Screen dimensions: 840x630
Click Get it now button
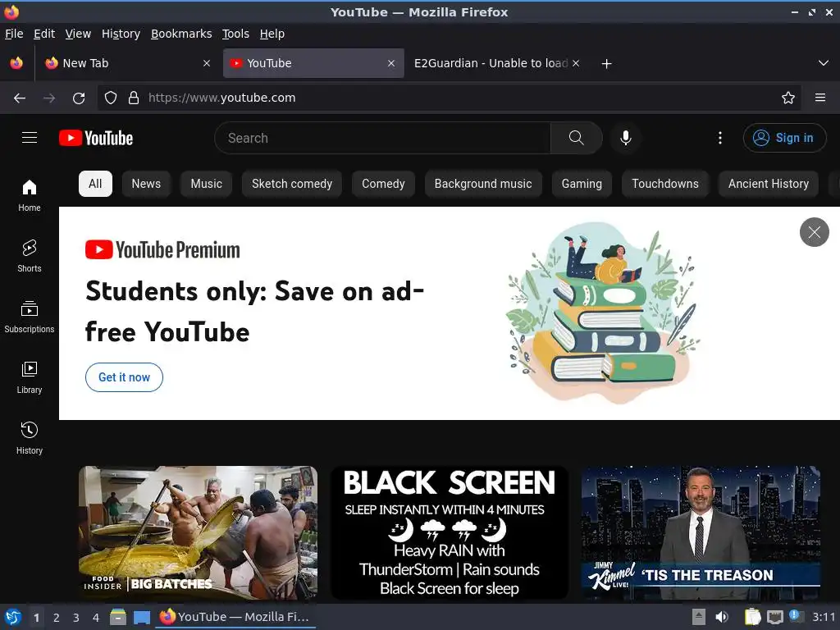(x=125, y=377)
